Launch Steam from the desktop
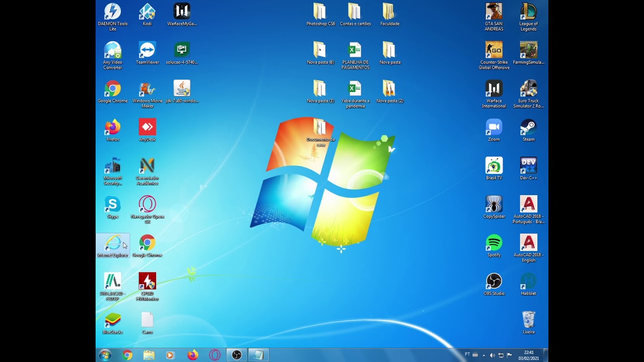 coord(528,130)
